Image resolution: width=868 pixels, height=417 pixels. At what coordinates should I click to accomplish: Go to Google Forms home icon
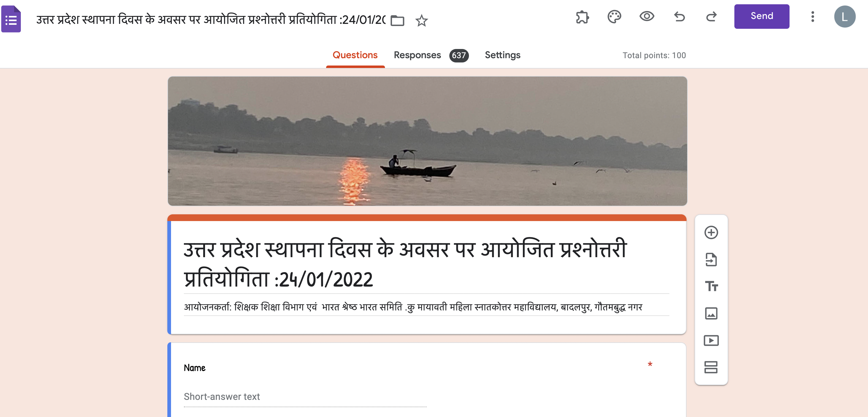click(11, 19)
